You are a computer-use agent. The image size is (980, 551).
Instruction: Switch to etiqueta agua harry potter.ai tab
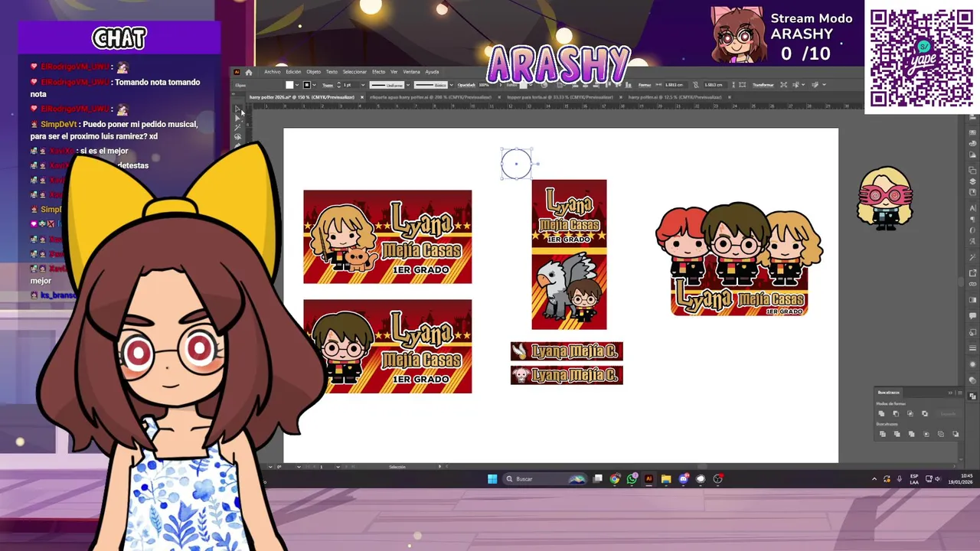pos(430,97)
